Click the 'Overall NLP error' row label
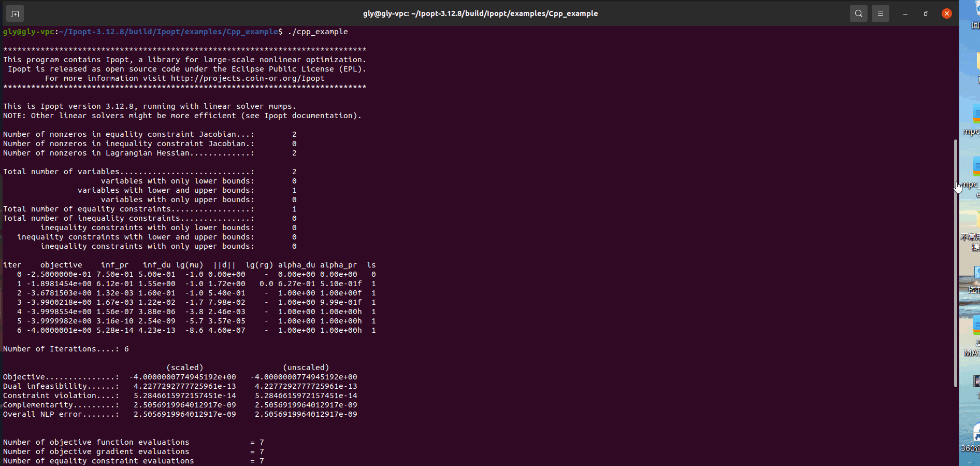The image size is (980, 466). pyautogui.click(x=61, y=414)
